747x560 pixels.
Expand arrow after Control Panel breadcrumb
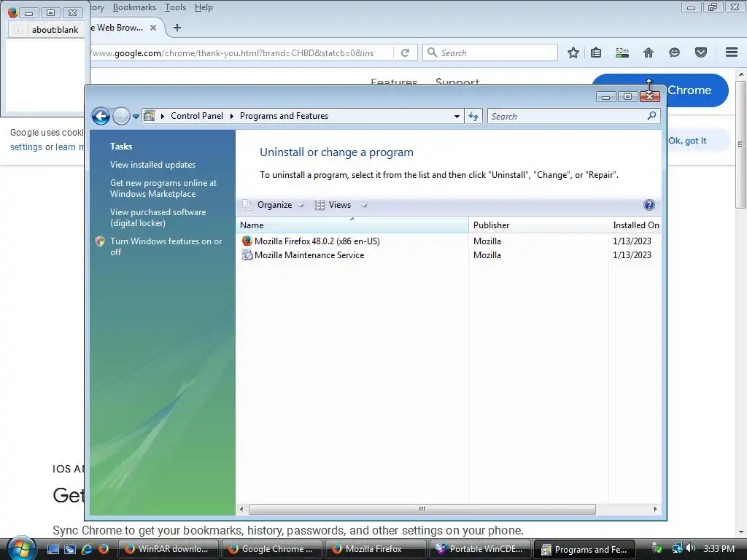(x=231, y=116)
